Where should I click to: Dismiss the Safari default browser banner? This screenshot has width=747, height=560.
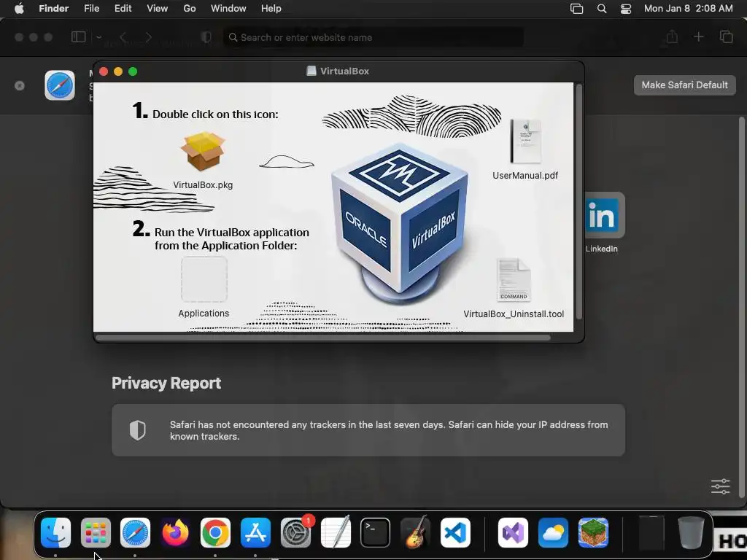(20, 86)
